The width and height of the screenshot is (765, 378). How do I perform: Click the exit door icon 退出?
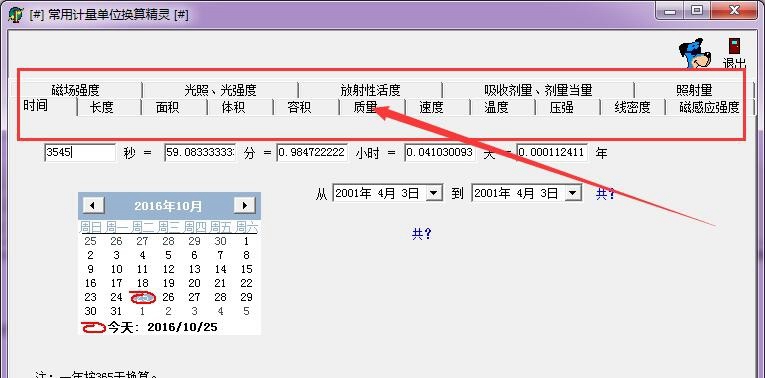(x=734, y=52)
